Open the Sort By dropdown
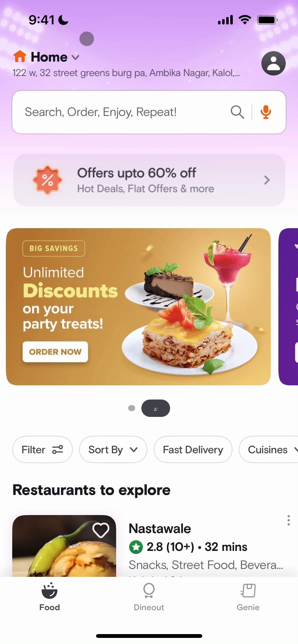The image size is (298, 644). coord(113,449)
